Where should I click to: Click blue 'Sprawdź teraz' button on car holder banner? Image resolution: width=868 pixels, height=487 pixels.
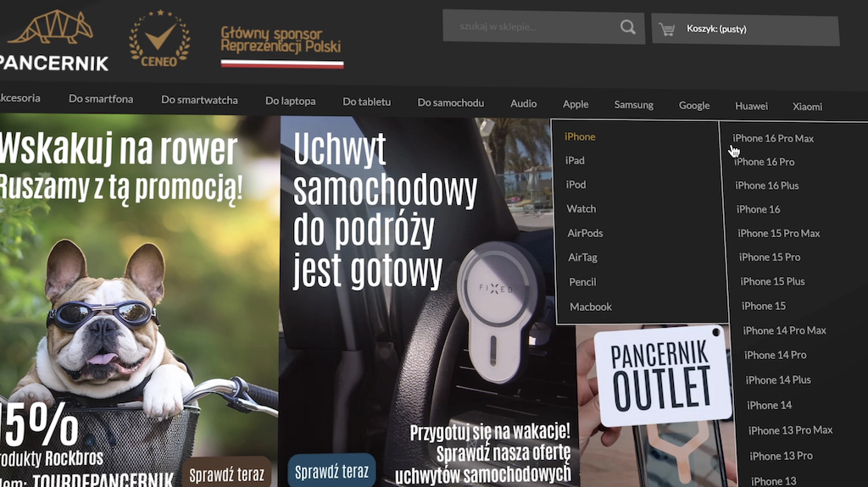click(331, 471)
